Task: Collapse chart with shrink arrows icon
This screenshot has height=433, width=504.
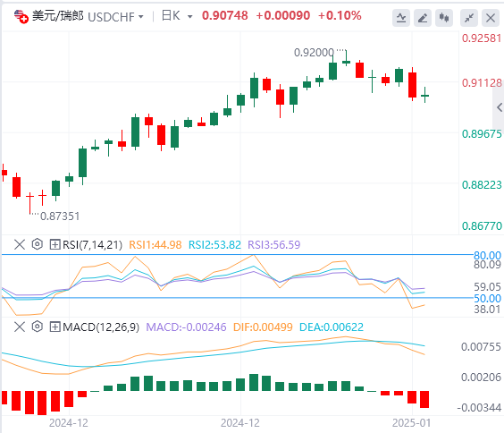Action: pos(469,18)
